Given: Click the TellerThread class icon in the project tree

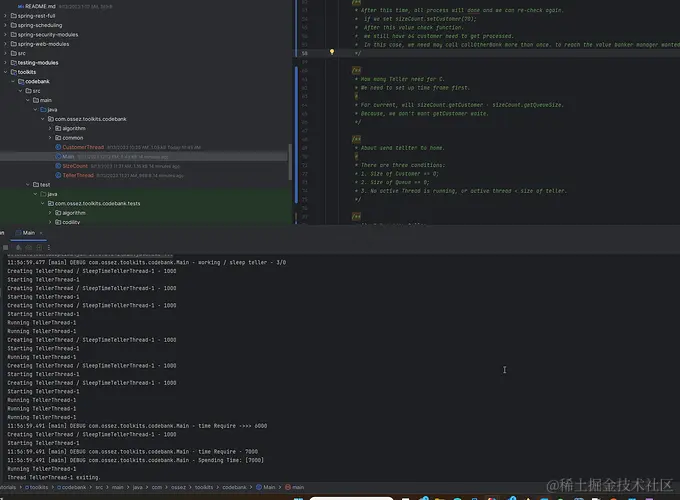Looking at the screenshot, I should pyautogui.click(x=58, y=175).
